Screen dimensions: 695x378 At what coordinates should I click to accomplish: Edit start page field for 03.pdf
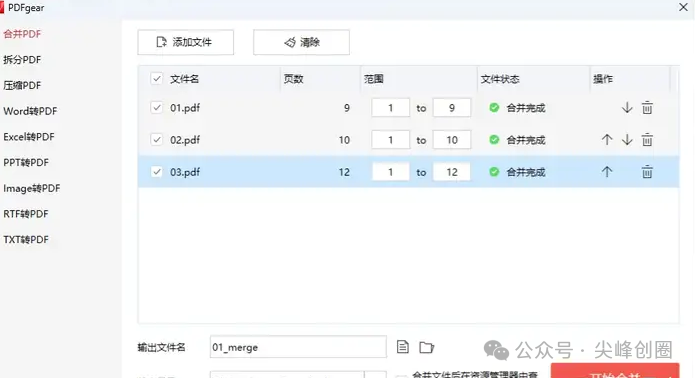(390, 172)
